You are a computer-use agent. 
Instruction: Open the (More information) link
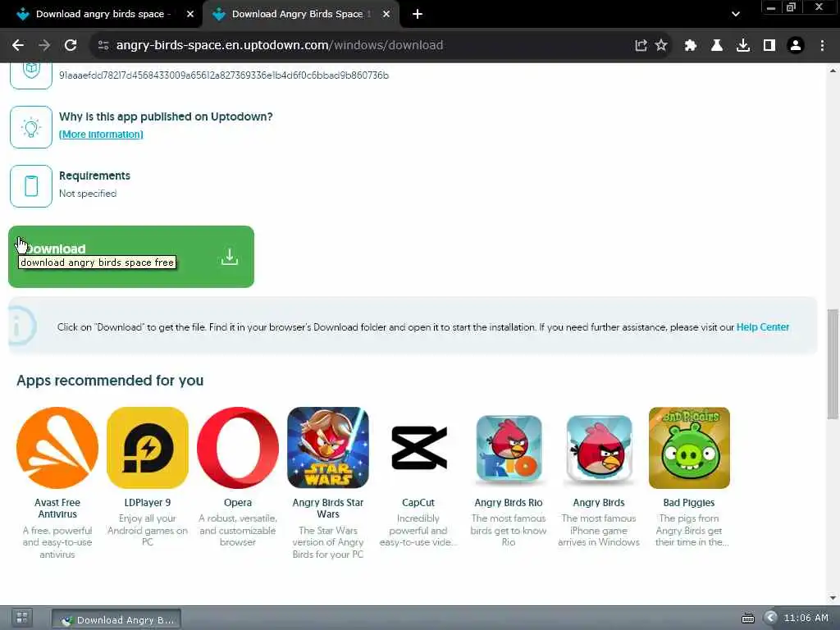click(x=101, y=135)
